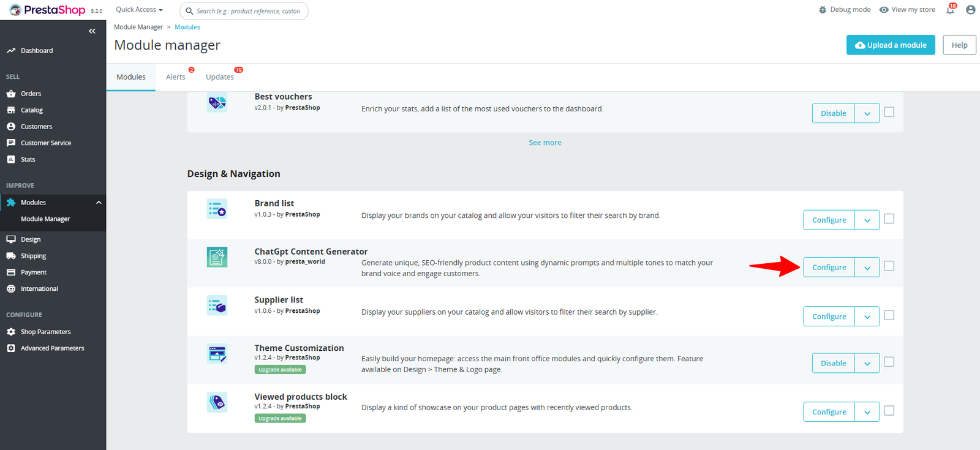The image size is (980, 450).
Task: Configure the Supplier list module
Action: (829, 317)
